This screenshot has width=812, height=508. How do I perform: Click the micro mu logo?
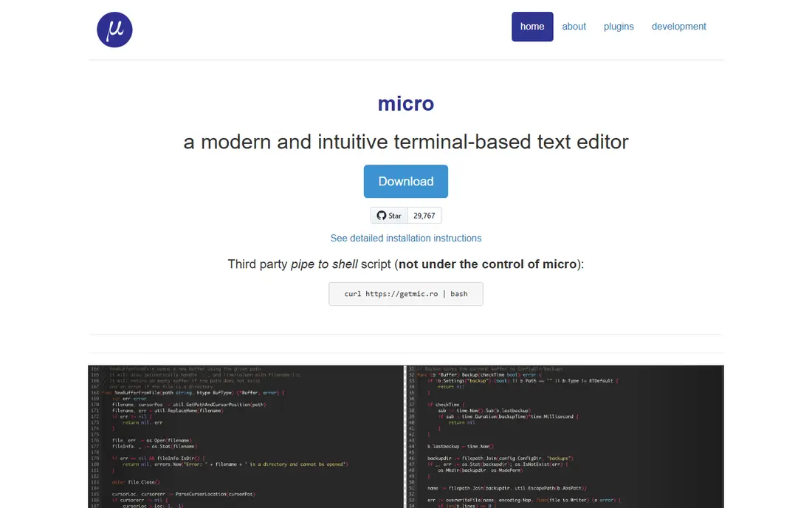114,30
